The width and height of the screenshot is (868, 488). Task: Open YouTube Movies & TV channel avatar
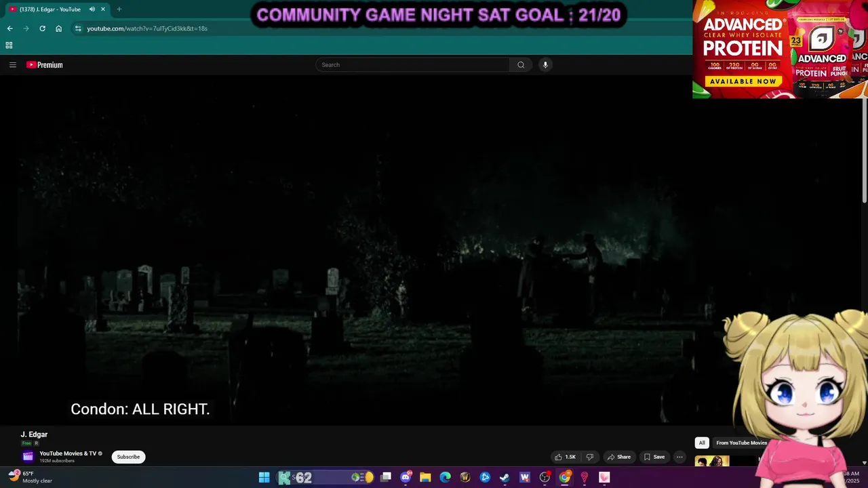pyautogui.click(x=28, y=457)
